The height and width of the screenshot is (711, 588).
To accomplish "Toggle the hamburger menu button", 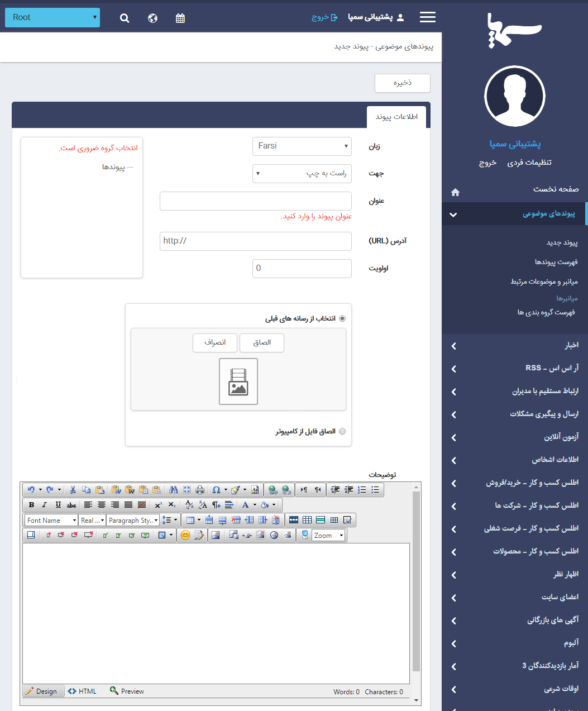I will [428, 17].
